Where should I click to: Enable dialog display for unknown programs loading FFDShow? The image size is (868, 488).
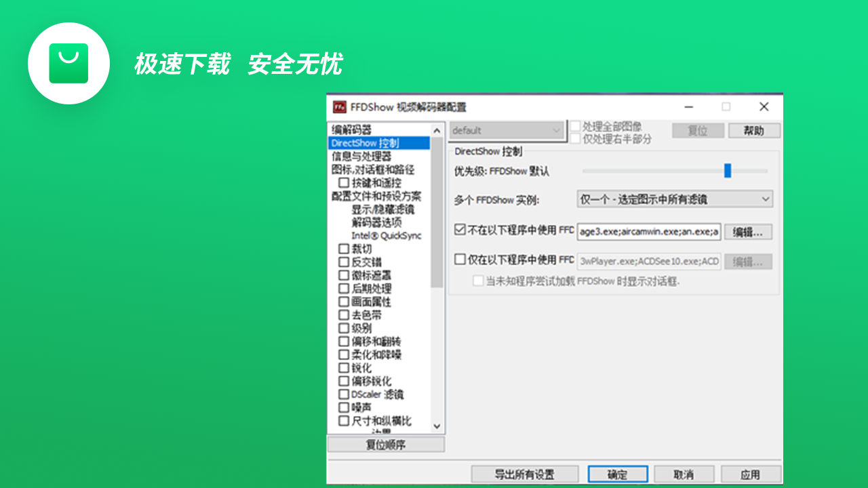click(x=478, y=281)
